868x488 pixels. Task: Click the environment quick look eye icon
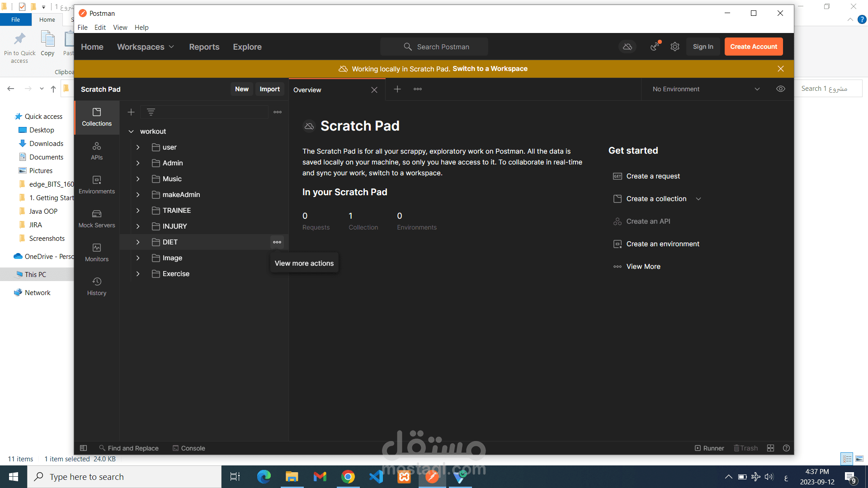pos(781,89)
